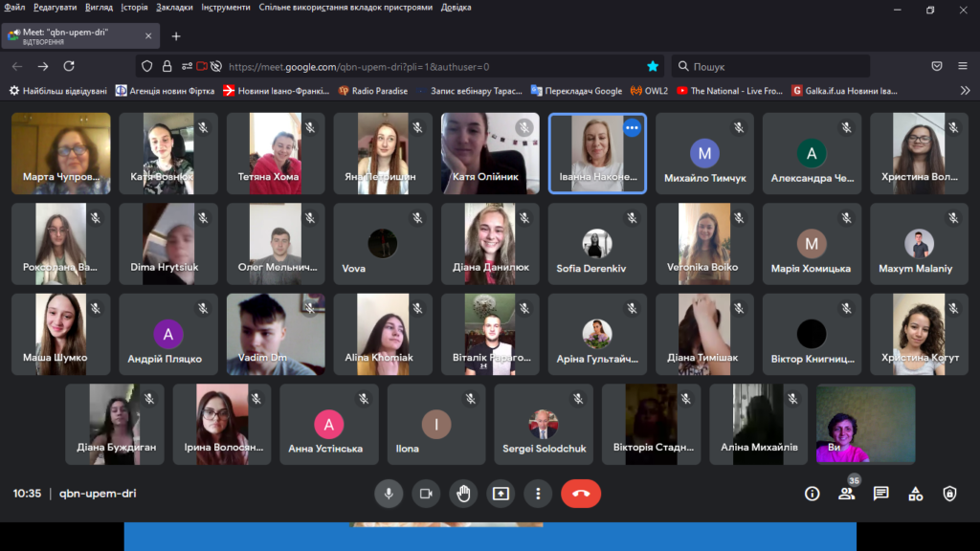Open the chat panel
Screen dimensions: 980x551
(880, 494)
